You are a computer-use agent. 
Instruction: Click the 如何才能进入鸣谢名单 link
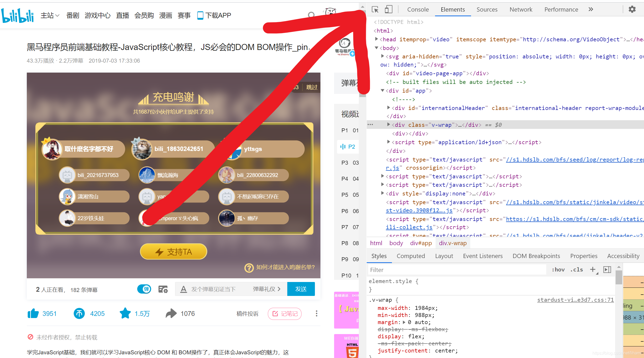pos(285,267)
